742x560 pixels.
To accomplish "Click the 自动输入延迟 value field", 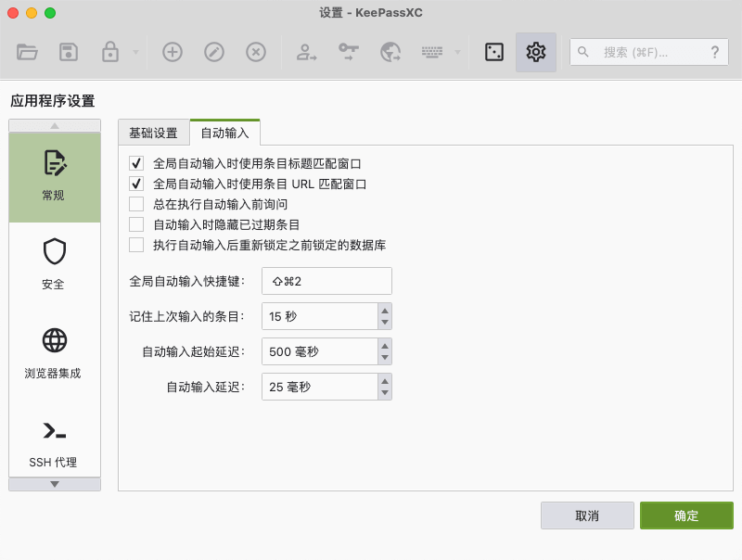I will pos(320,387).
